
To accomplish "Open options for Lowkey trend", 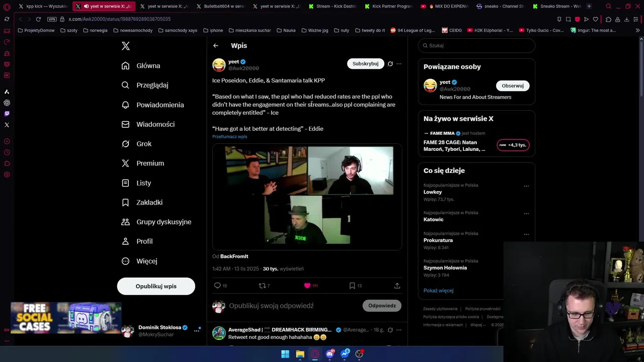I will pyautogui.click(x=526, y=186).
